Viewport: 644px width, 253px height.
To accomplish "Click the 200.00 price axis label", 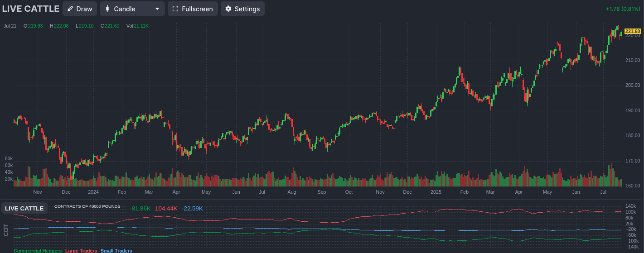I will pos(633,85).
